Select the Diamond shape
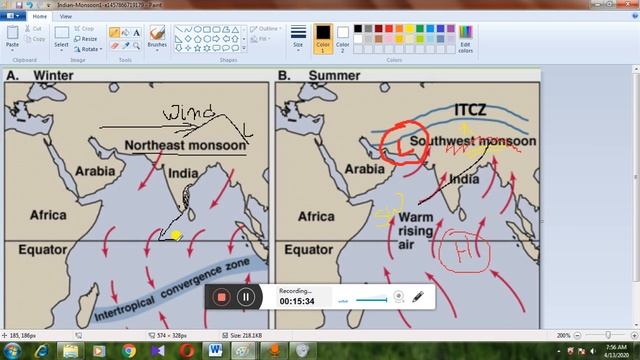This screenshot has width=640, height=360. [188, 39]
